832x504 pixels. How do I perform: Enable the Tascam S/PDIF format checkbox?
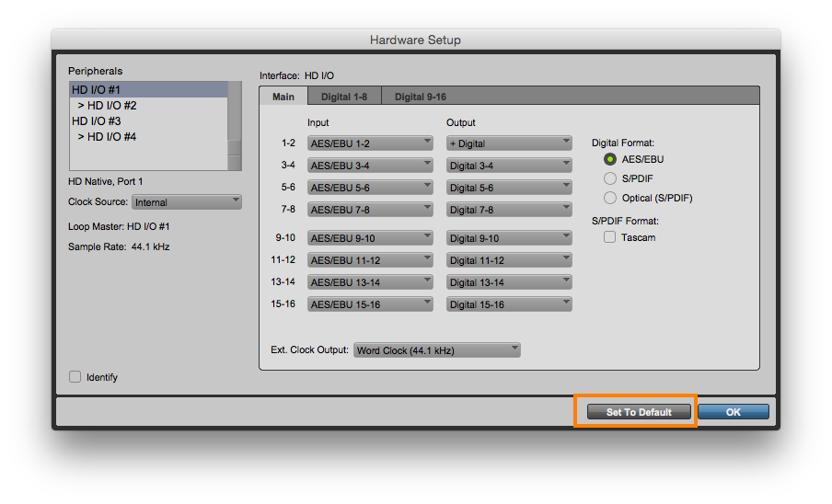[x=609, y=237]
